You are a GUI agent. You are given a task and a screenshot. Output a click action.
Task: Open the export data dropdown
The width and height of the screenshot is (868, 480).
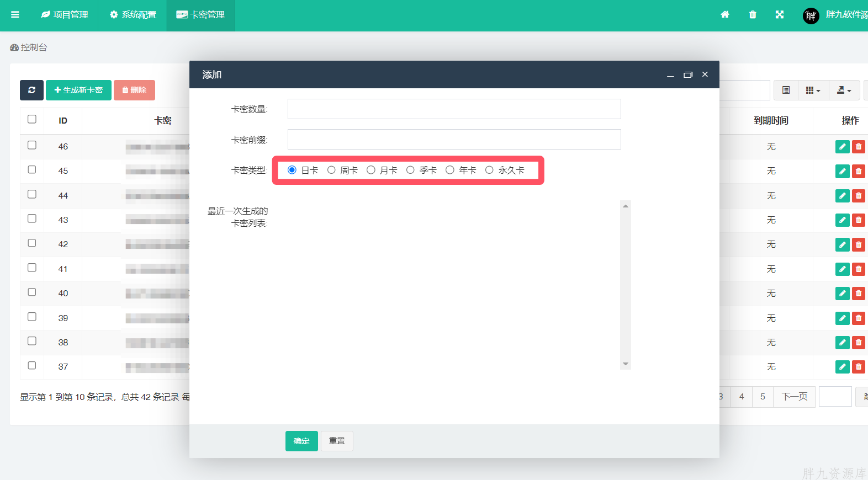844,90
